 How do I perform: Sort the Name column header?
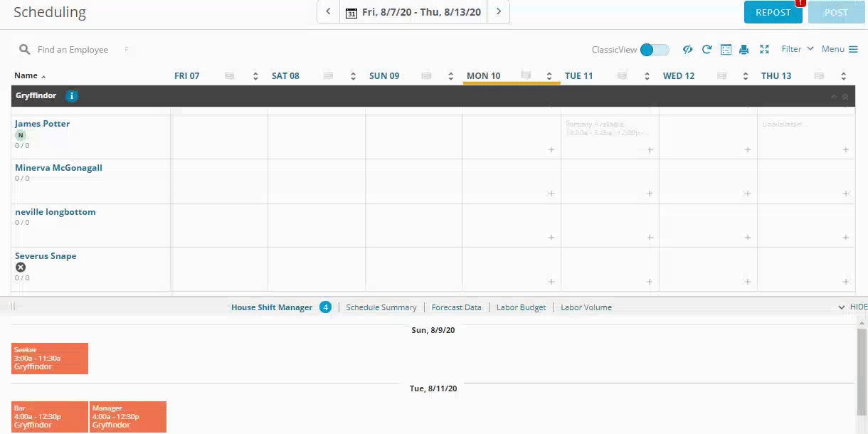pyautogui.click(x=30, y=75)
